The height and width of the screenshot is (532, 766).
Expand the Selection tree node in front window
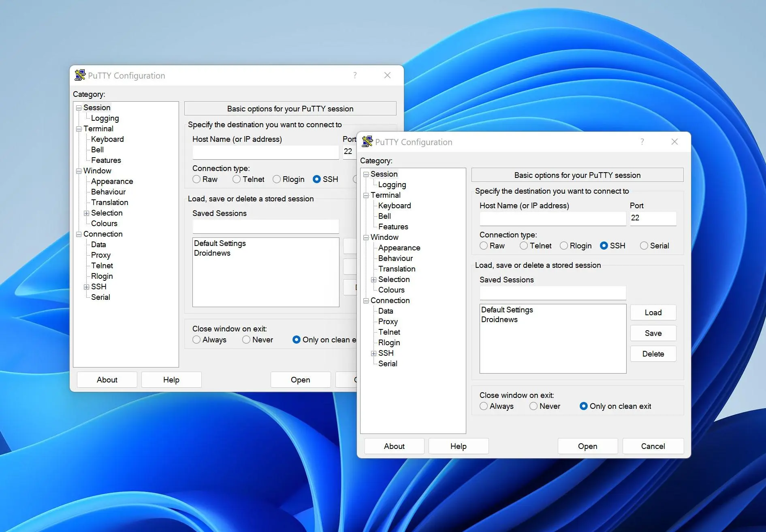[374, 280]
